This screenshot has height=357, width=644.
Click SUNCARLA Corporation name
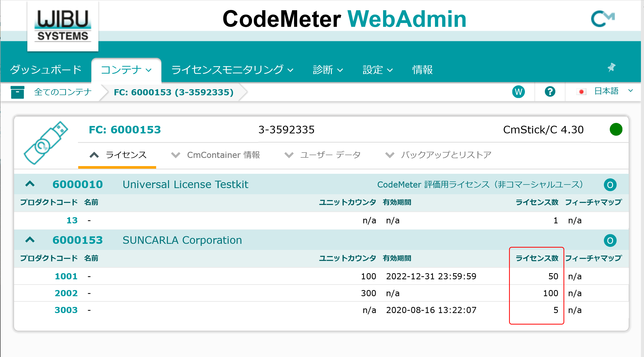[182, 240]
